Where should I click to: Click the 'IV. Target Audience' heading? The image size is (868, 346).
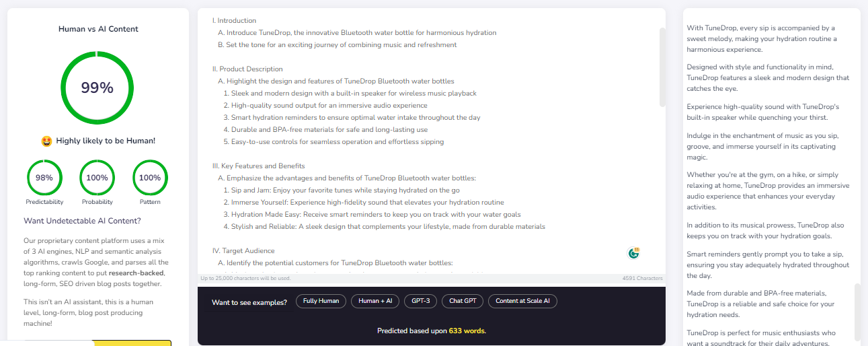[x=243, y=251]
